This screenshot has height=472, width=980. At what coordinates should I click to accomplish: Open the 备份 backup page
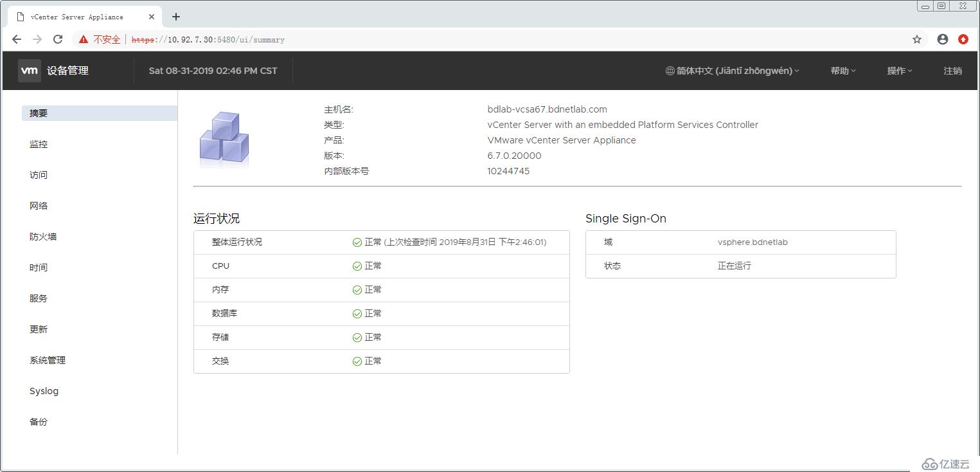pos(39,422)
